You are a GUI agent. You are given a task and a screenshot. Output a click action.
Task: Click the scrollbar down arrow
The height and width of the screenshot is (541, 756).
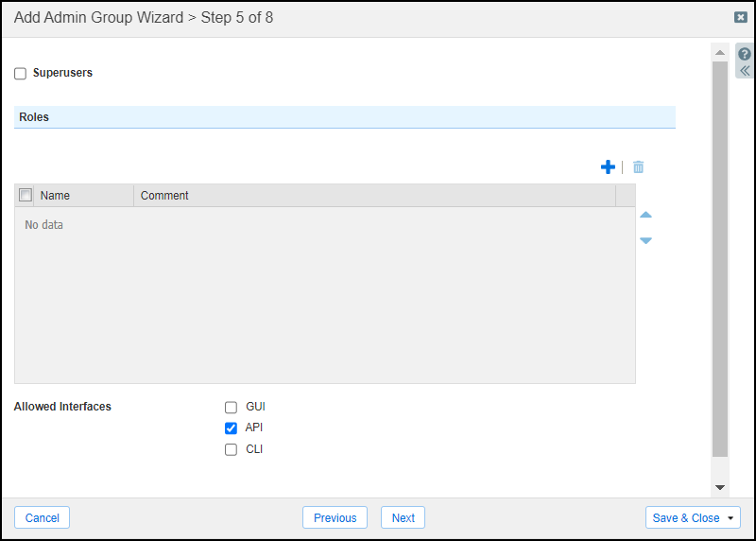[x=720, y=487]
